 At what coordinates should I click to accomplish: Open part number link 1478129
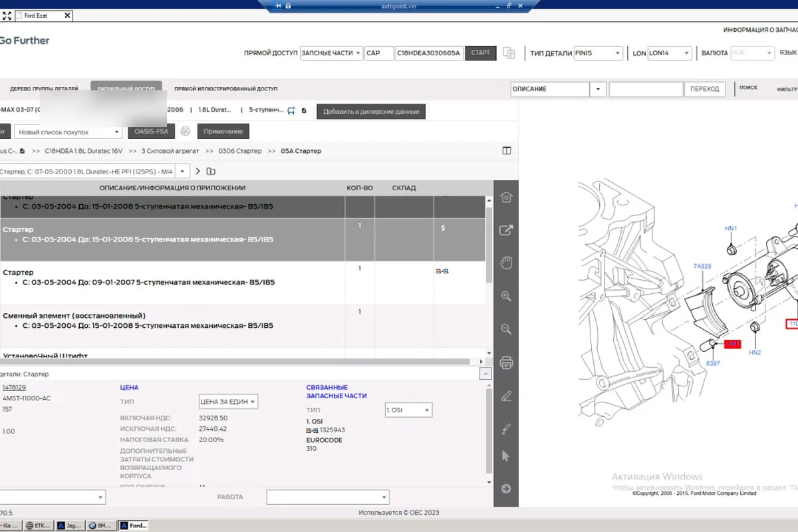14,387
